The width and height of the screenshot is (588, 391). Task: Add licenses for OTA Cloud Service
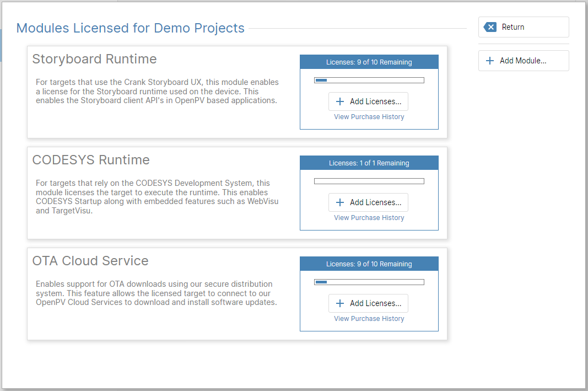[368, 303]
